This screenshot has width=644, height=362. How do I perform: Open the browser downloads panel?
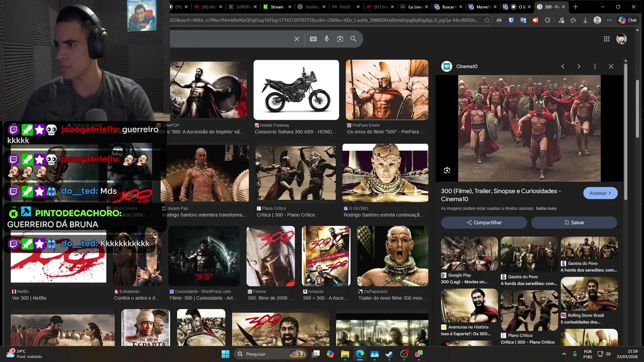pyautogui.click(x=585, y=20)
